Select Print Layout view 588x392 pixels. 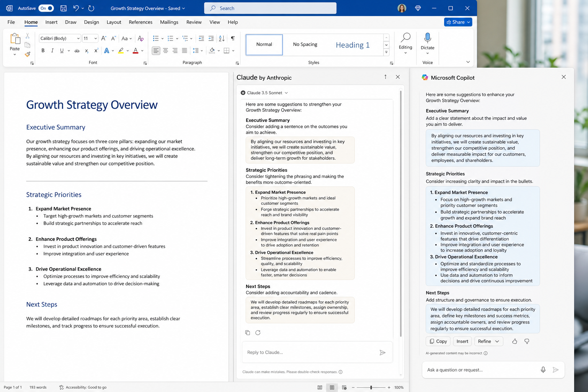pyautogui.click(x=332, y=387)
